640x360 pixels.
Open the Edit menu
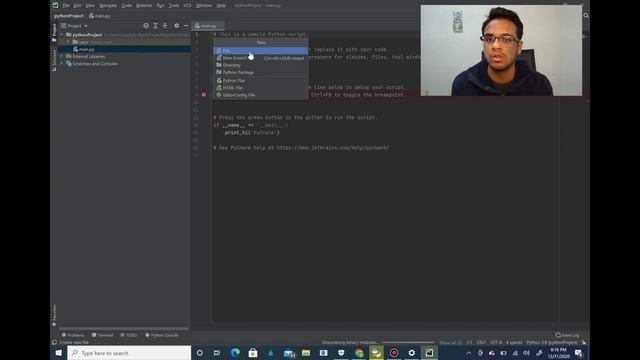pyautogui.click(x=77, y=6)
